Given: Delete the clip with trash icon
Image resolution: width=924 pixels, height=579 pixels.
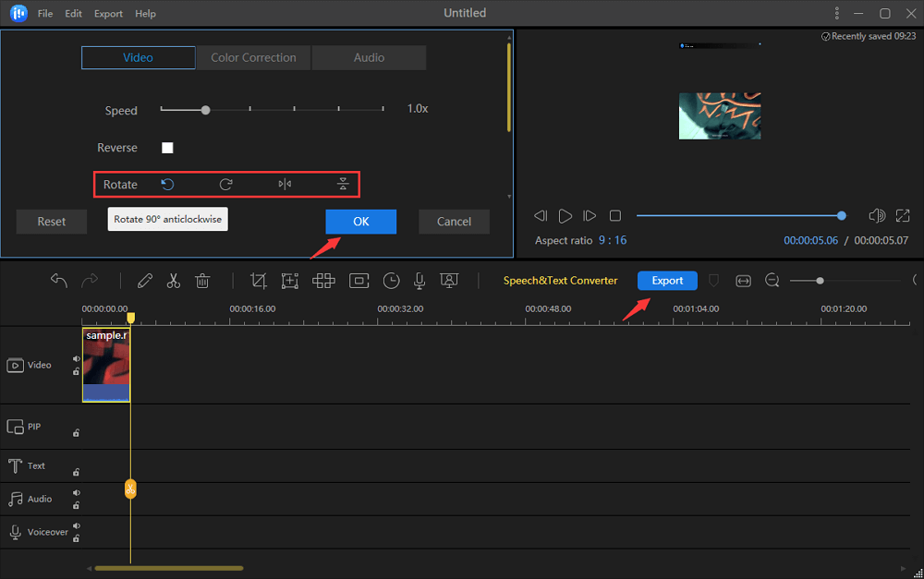Looking at the screenshot, I should click(x=203, y=281).
